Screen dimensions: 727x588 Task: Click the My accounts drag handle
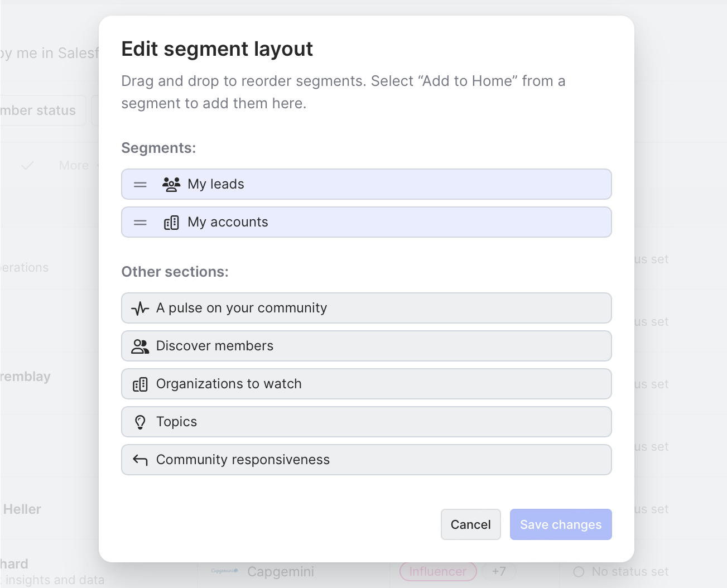tap(140, 222)
